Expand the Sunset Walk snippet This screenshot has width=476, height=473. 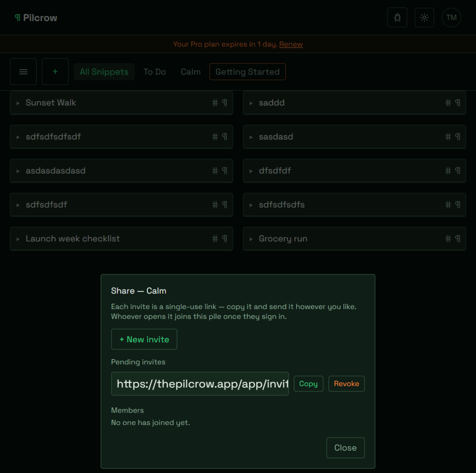[18, 103]
